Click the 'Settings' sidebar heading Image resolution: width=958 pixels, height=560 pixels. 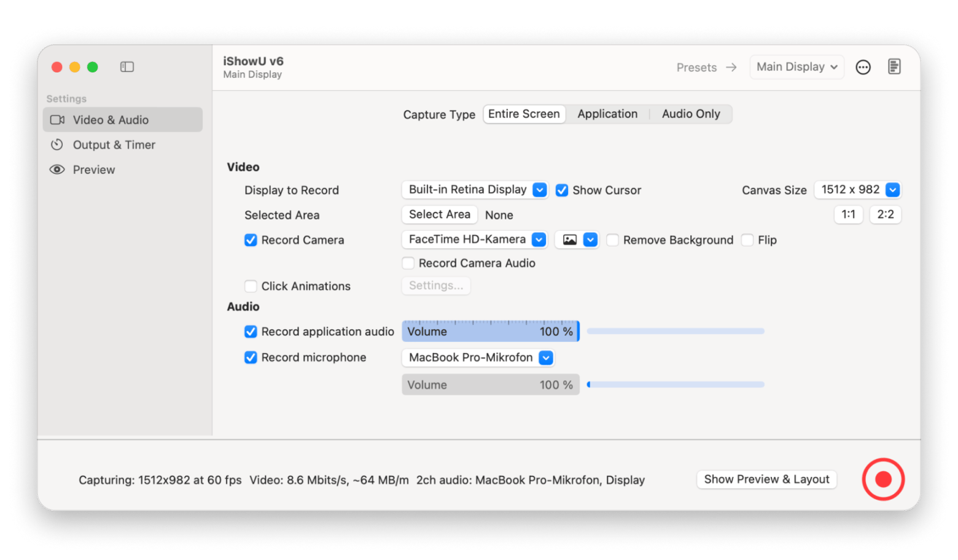[x=66, y=99]
